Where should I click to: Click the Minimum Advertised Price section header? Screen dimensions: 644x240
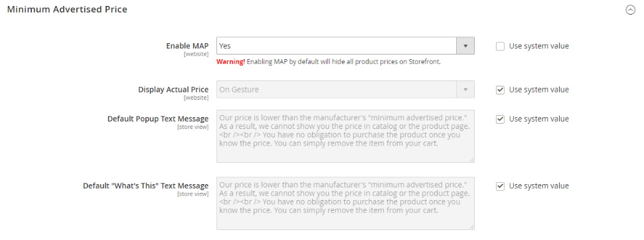[x=67, y=9]
